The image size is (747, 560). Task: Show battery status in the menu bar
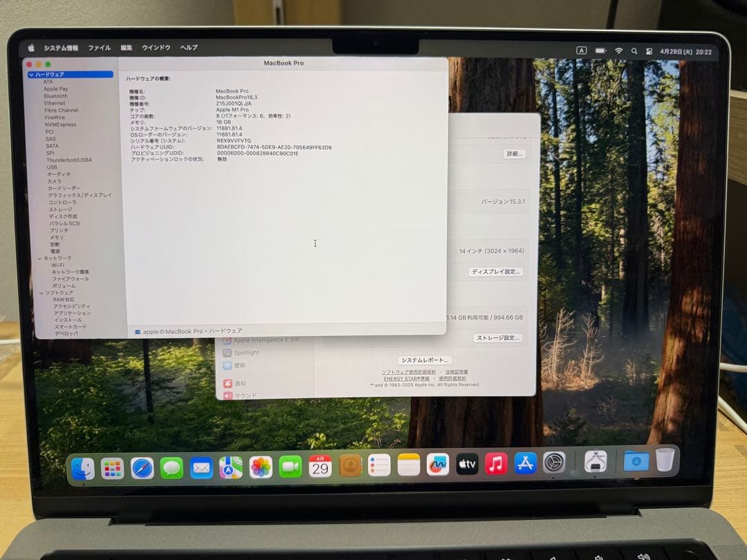(x=600, y=50)
